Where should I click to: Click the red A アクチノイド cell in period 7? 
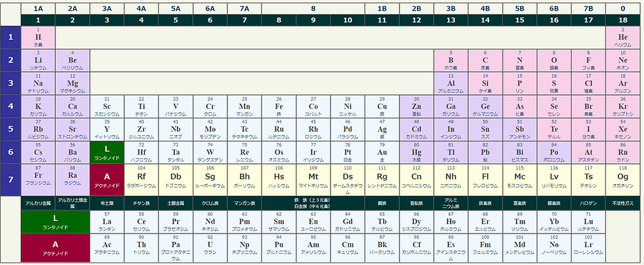point(106,180)
